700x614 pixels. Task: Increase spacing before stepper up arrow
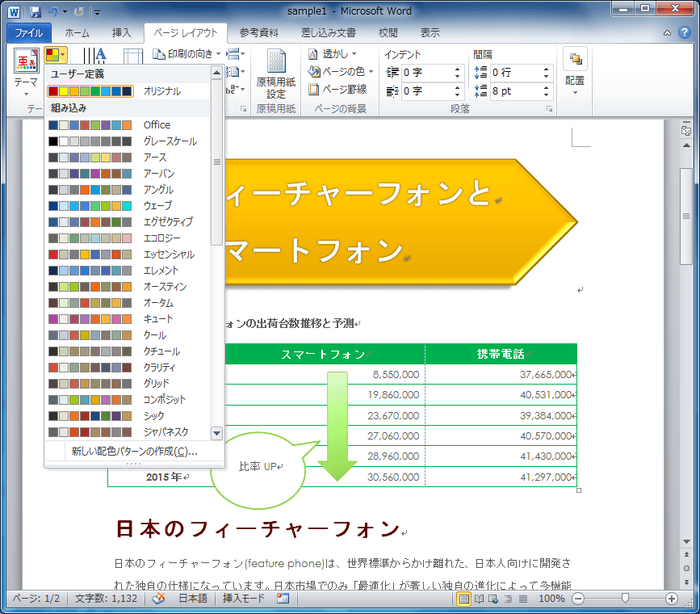[547, 69]
